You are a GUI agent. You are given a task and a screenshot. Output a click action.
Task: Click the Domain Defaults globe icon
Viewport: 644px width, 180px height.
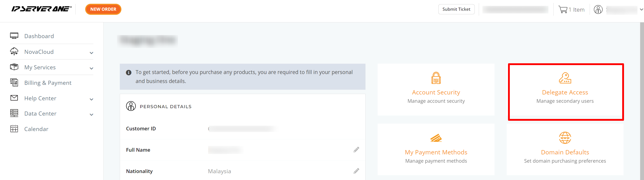[565, 138]
